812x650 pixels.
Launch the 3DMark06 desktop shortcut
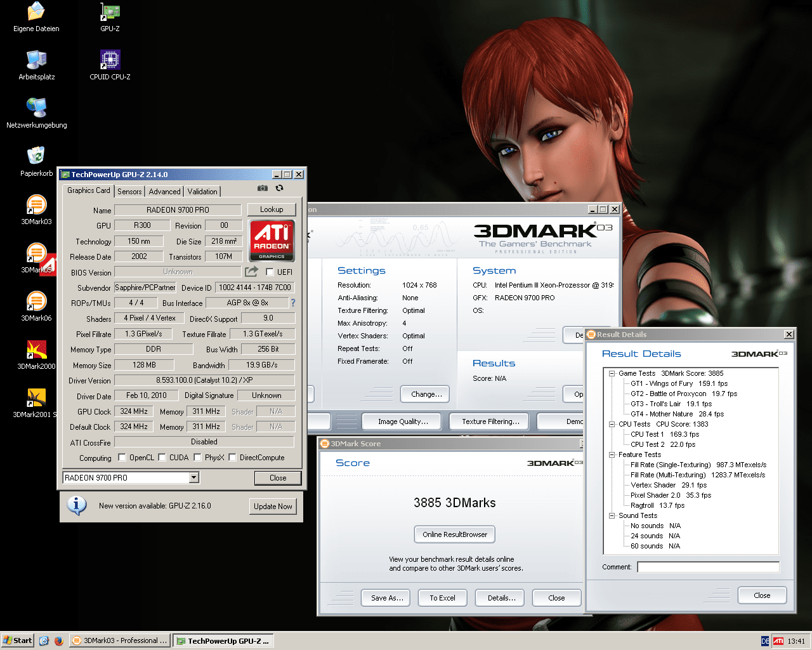[x=36, y=307]
